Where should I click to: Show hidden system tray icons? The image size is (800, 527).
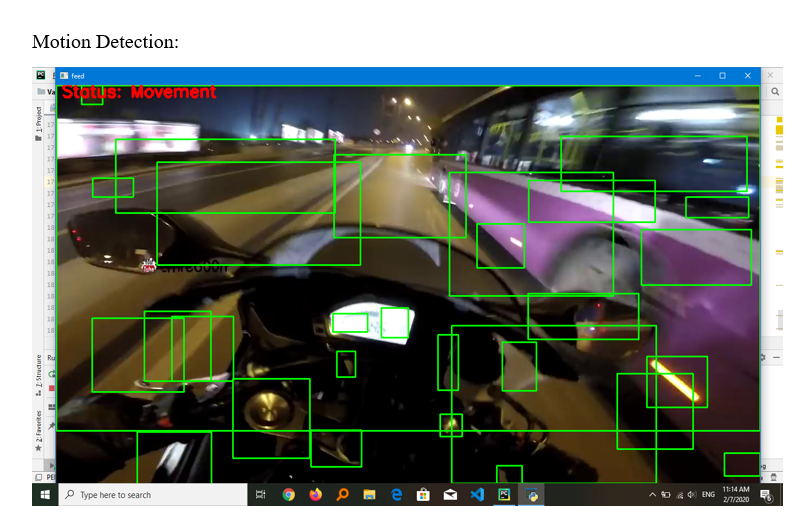tap(652, 494)
